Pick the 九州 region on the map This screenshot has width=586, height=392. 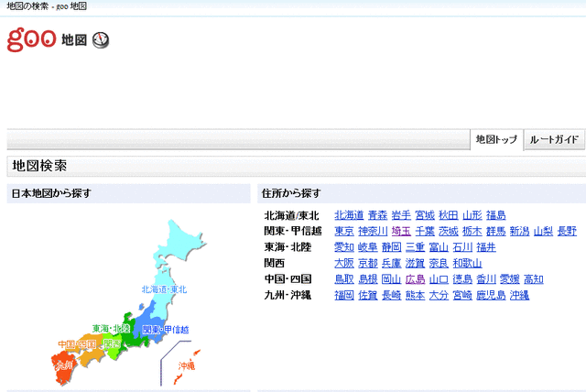64,365
